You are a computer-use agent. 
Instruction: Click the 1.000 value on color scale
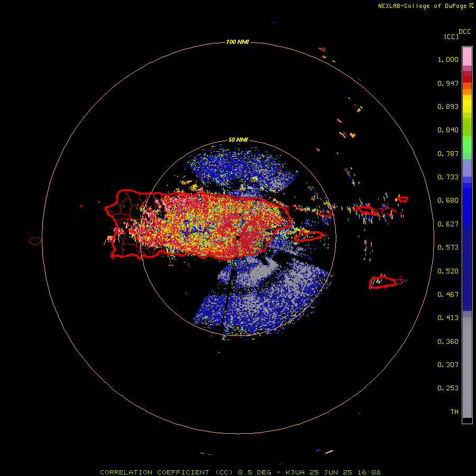pyautogui.click(x=448, y=59)
